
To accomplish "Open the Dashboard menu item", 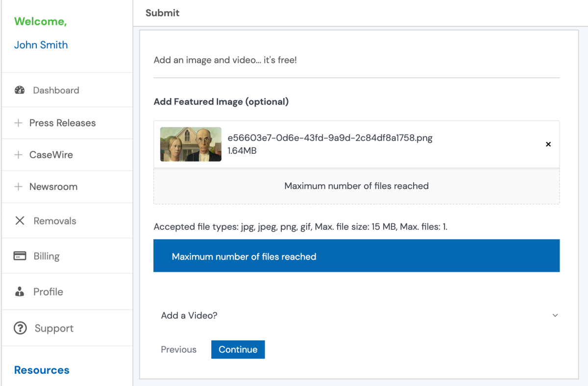I will point(56,90).
